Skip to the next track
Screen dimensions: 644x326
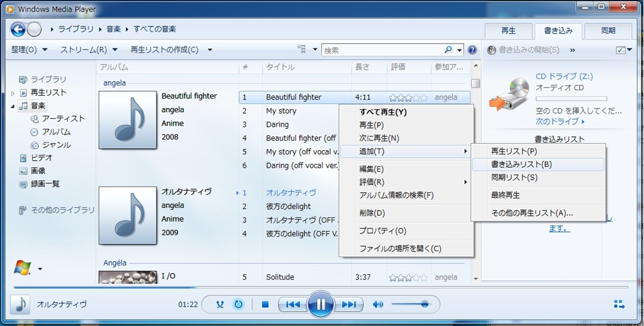(x=349, y=304)
